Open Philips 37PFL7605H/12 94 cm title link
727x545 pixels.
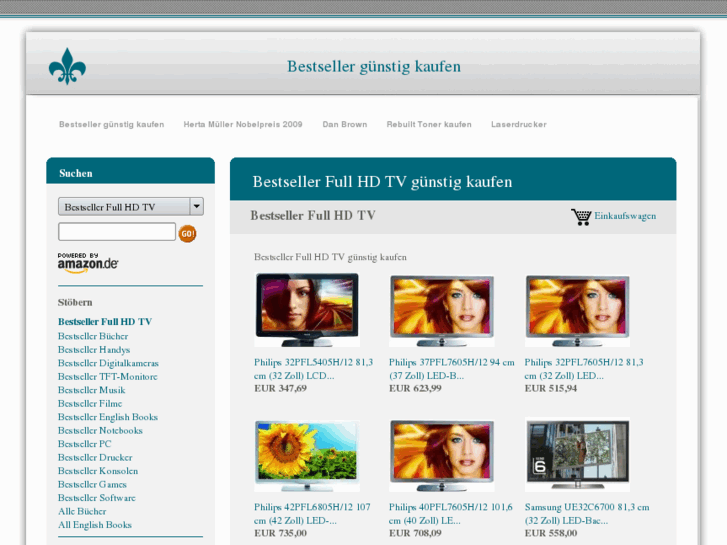click(x=452, y=369)
